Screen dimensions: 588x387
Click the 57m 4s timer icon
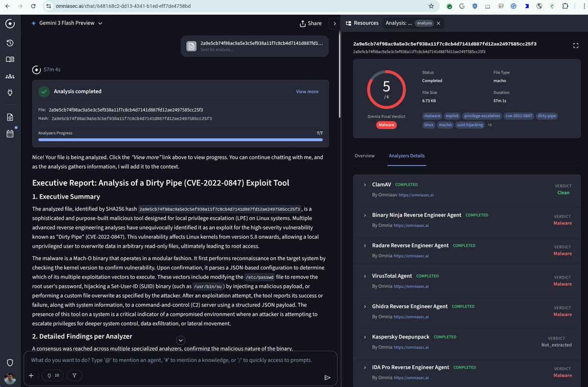(x=36, y=70)
